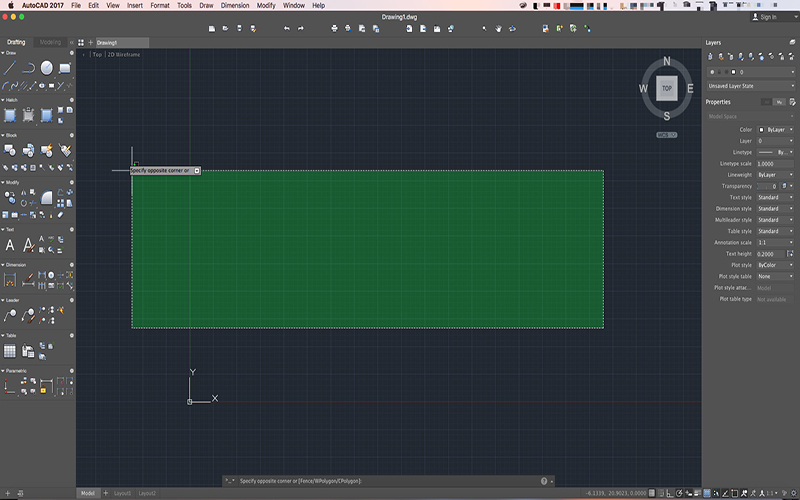Viewport: 800px width, 500px height.
Task: Click the Redo arrow in toolbar
Action: click(301, 29)
